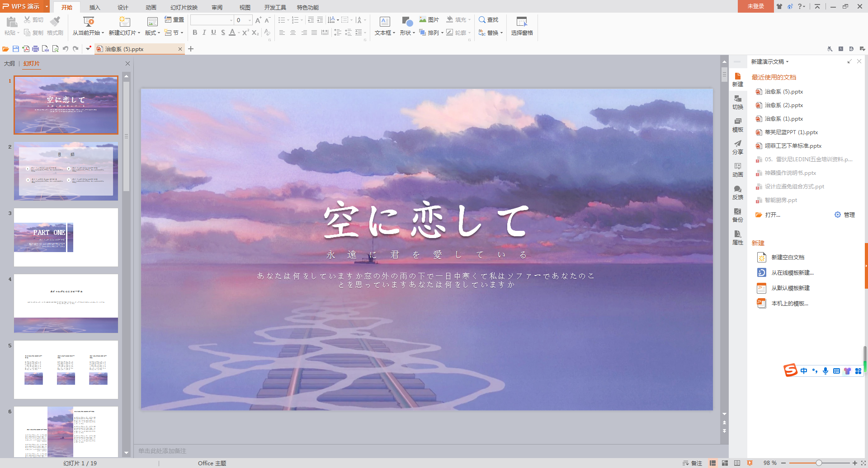
Task: Click the Open folder icon in quick access bar
Action: point(6,49)
